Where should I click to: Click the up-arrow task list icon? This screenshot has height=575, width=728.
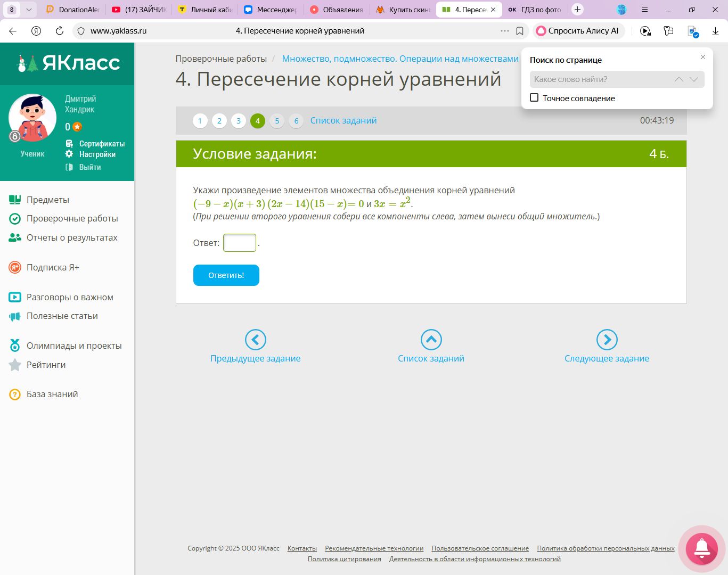pyautogui.click(x=431, y=339)
